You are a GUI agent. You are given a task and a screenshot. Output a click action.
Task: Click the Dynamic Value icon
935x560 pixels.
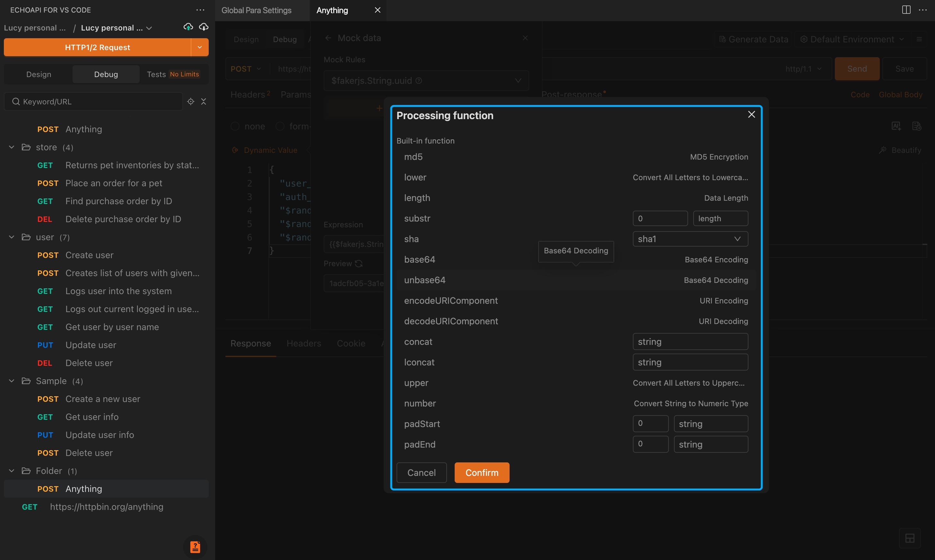coord(235,150)
